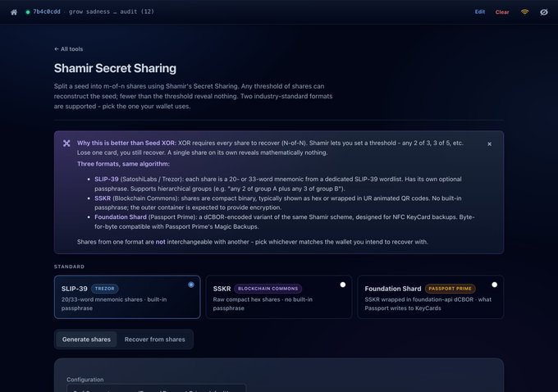Toggle the eye-slash privacy icon

point(544,12)
